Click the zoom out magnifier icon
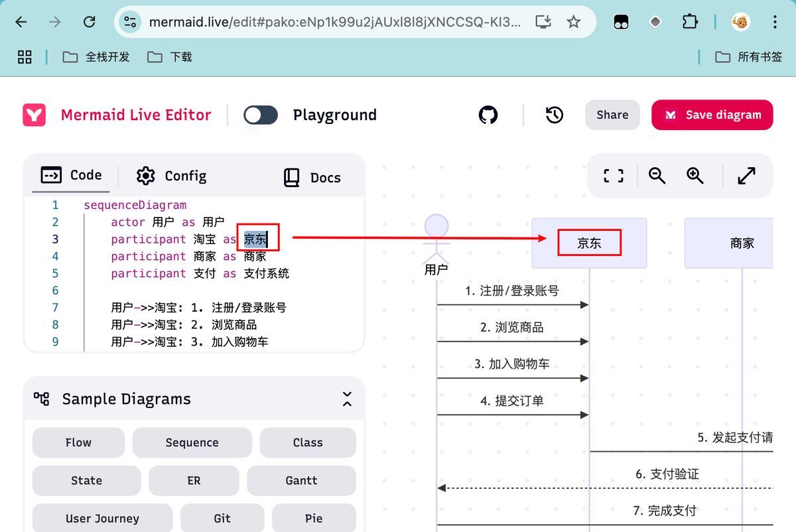This screenshot has height=532, width=796. (x=657, y=176)
